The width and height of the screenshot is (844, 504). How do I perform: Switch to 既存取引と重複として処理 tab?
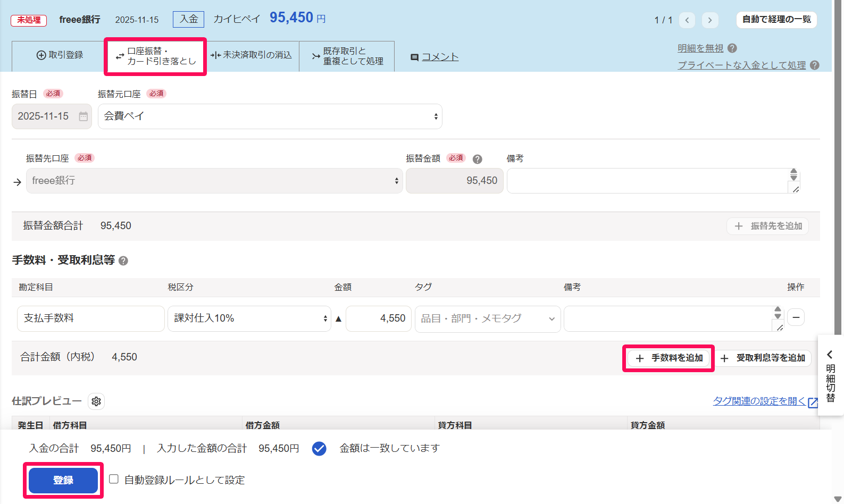[347, 56]
